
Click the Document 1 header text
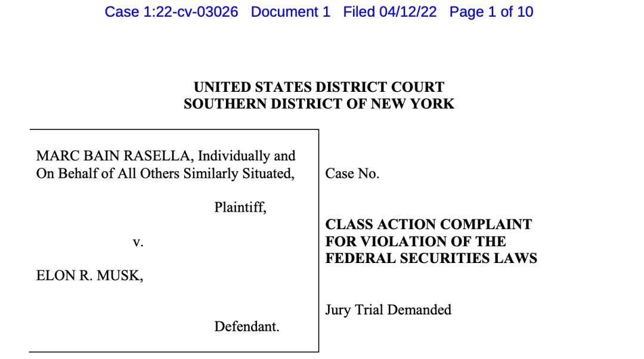click(290, 11)
